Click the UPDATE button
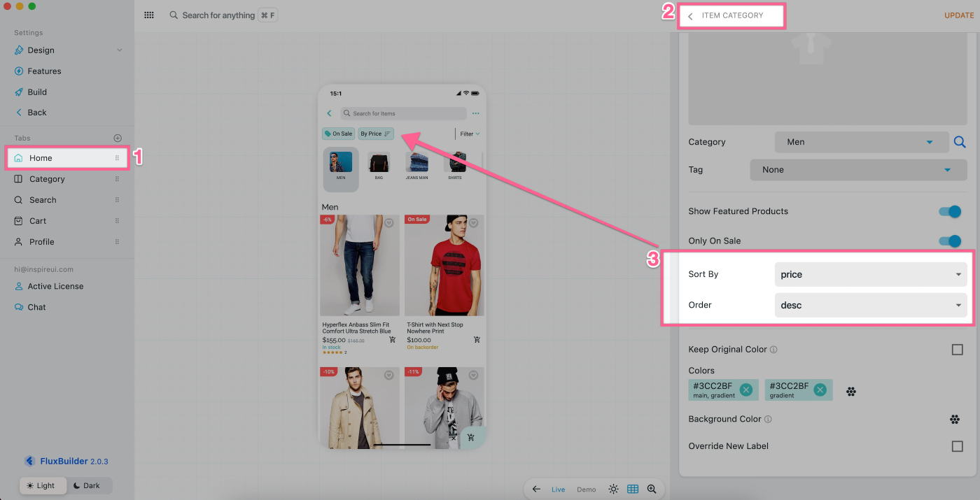 coord(958,15)
